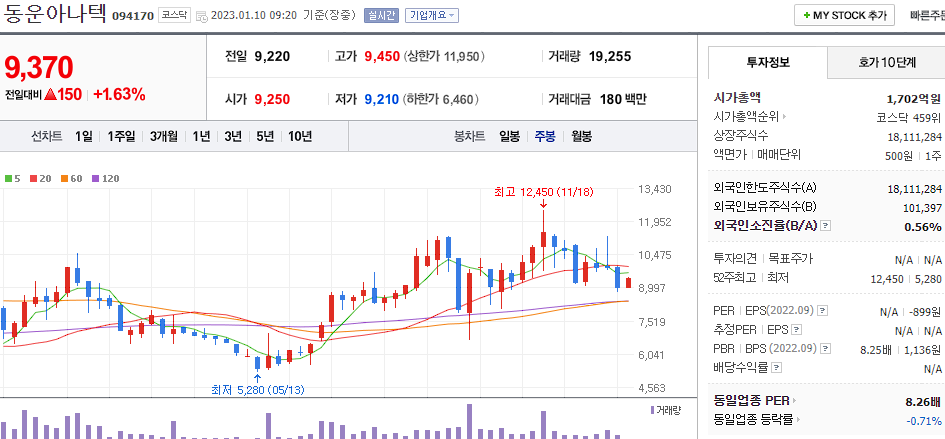Click the stock code 094170
Image resolution: width=945 pixels, height=439 pixels.
point(133,16)
